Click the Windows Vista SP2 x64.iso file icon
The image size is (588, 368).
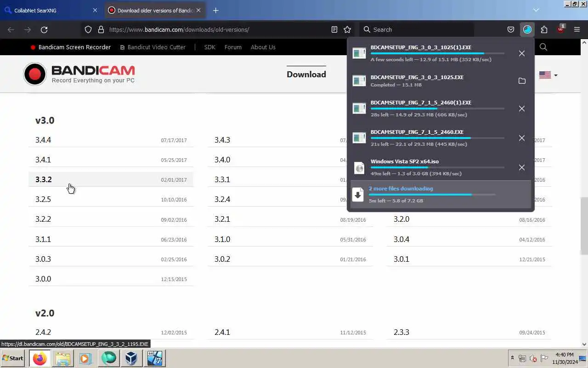point(359,168)
